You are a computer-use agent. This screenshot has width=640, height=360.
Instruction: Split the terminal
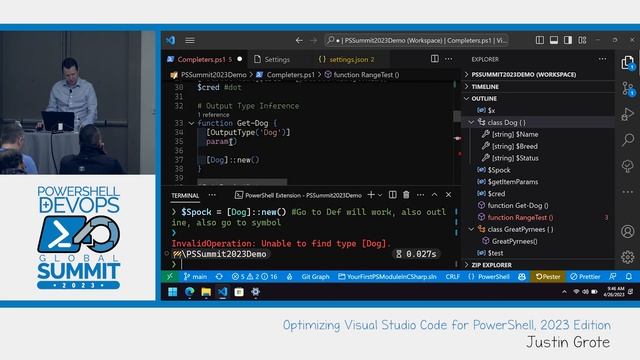(x=392, y=195)
